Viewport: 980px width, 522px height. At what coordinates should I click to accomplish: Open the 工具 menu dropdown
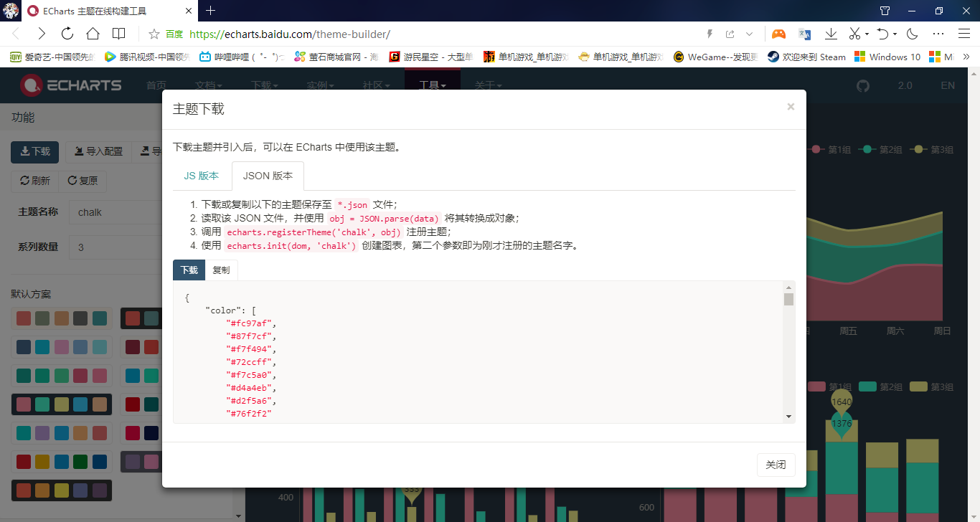click(x=428, y=85)
